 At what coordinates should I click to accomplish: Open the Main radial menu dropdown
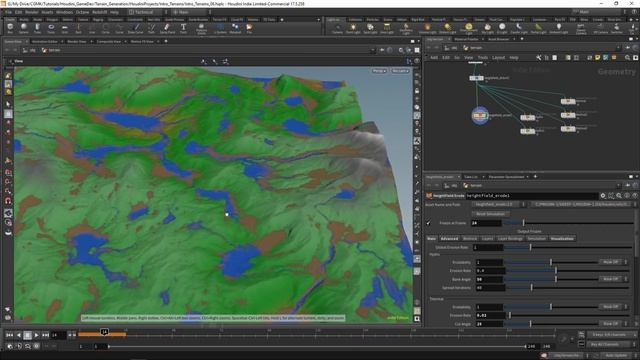coord(190,12)
